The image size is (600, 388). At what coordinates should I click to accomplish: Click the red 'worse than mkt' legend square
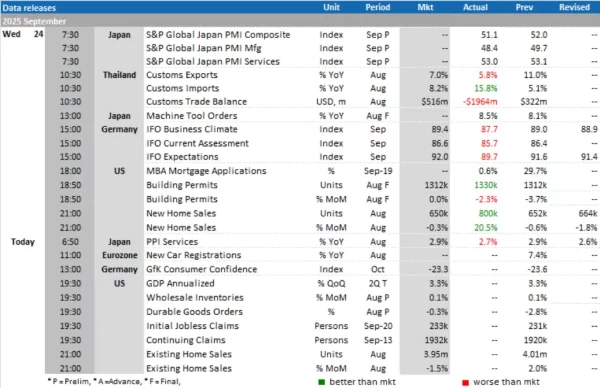(x=465, y=382)
